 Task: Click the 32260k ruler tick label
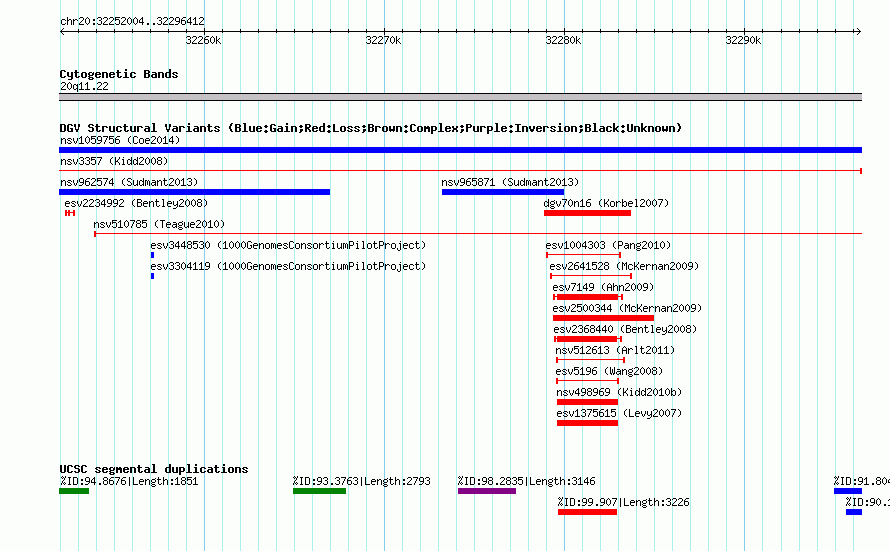[x=203, y=40]
